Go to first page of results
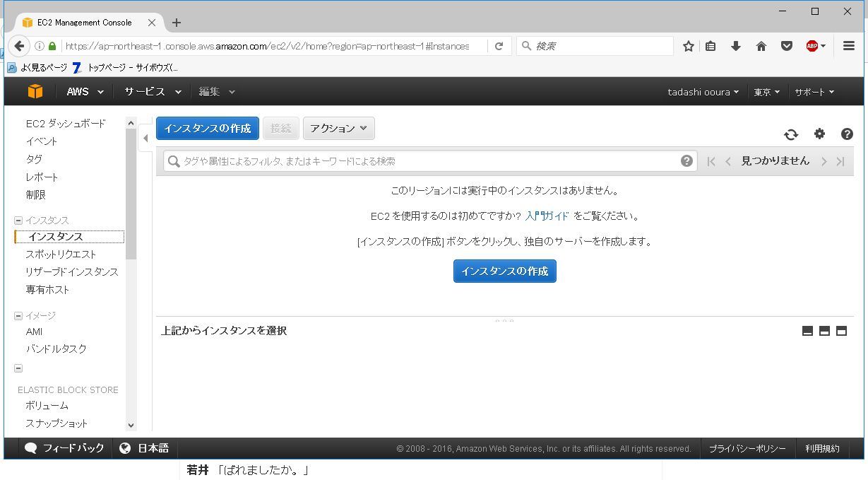This screenshot has height=480, width=868. coord(711,161)
